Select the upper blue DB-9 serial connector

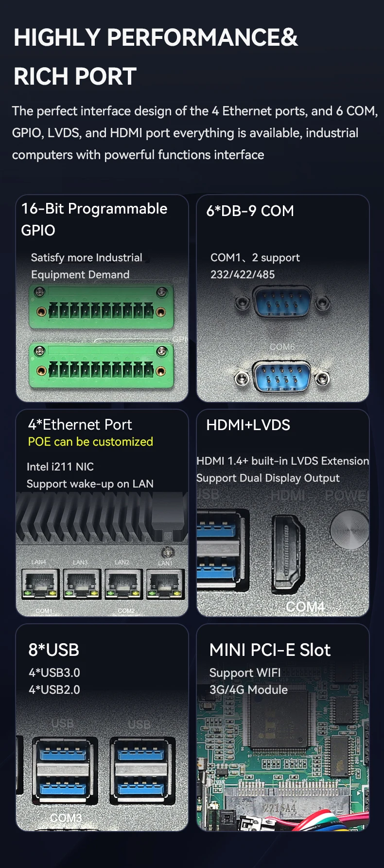282,302
